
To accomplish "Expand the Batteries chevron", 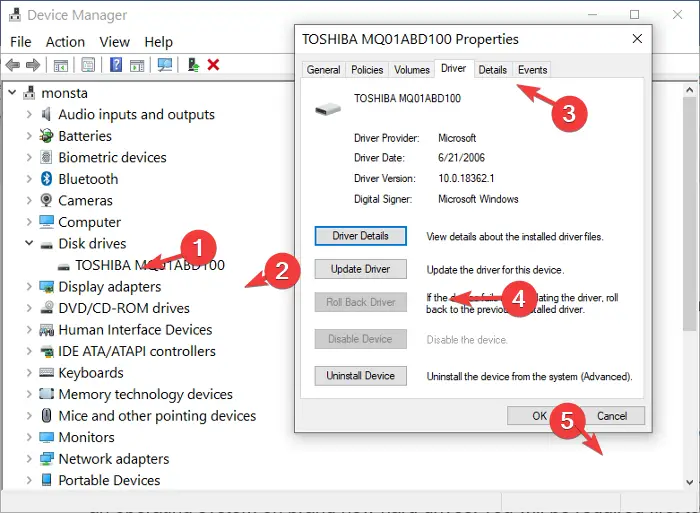I will (29, 136).
